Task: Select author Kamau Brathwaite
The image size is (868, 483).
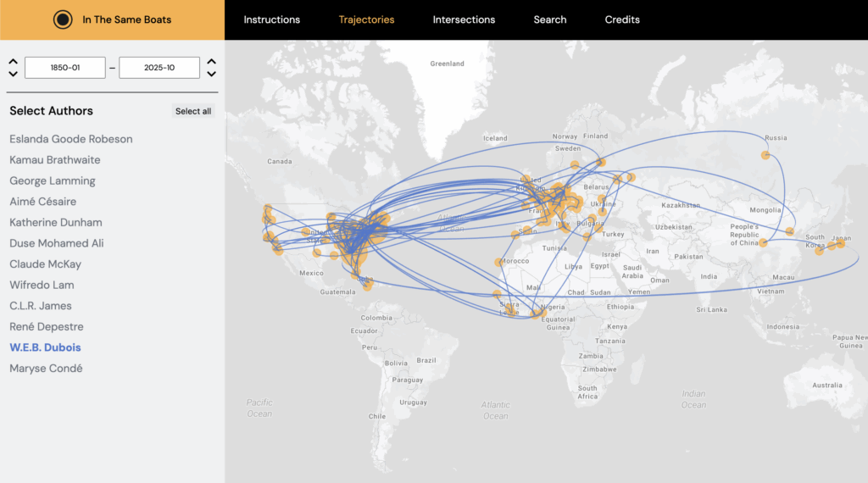Action: click(x=55, y=160)
